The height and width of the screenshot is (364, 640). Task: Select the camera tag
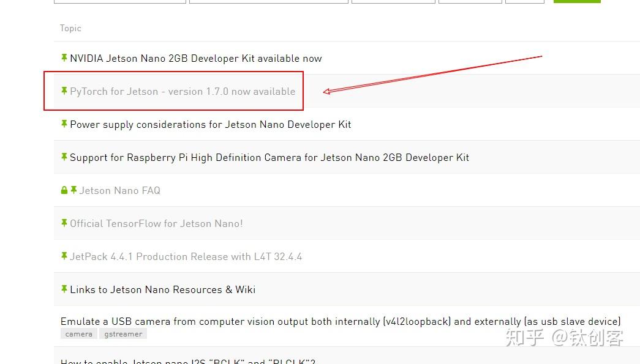(78, 333)
